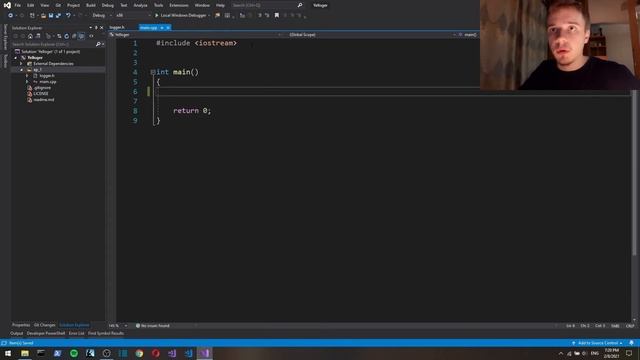The height and width of the screenshot is (360, 640).
Task: Close the Solution Explorer panel
Action: click(102, 28)
